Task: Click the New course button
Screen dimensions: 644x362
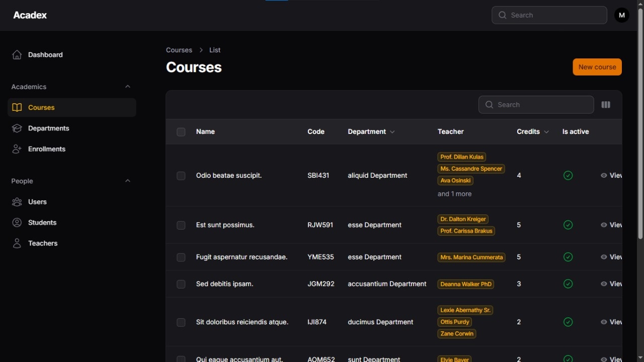Action: tap(597, 67)
